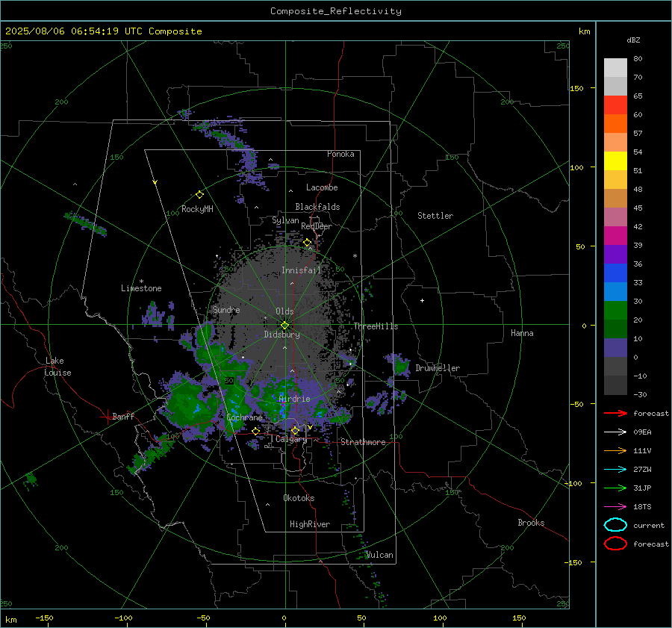Image resolution: width=672 pixels, height=628 pixels.
Task: Select the magenta 42-39 dBZ swatch
Action: pyautogui.click(x=615, y=236)
